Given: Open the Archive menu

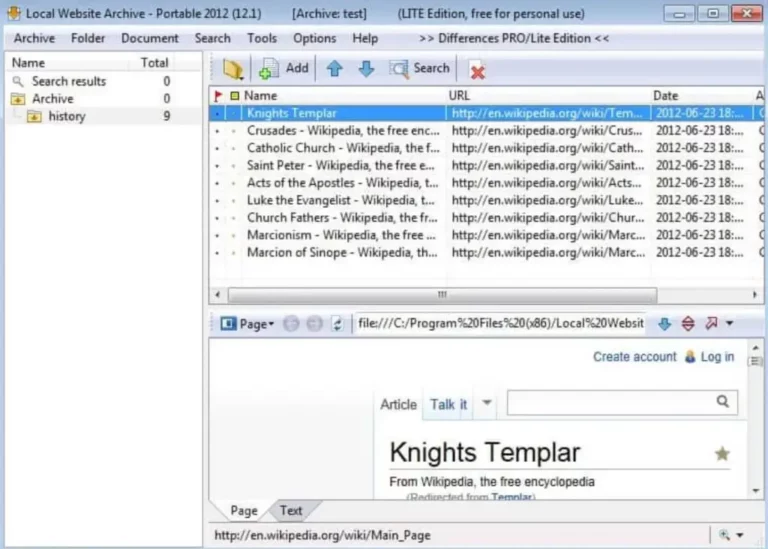Looking at the screenshot, I should [34, 38].
